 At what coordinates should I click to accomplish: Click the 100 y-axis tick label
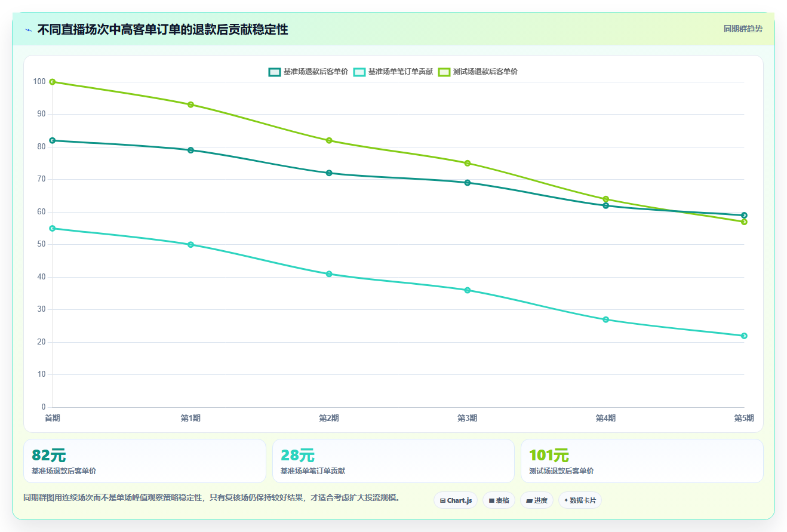(39, 82)
